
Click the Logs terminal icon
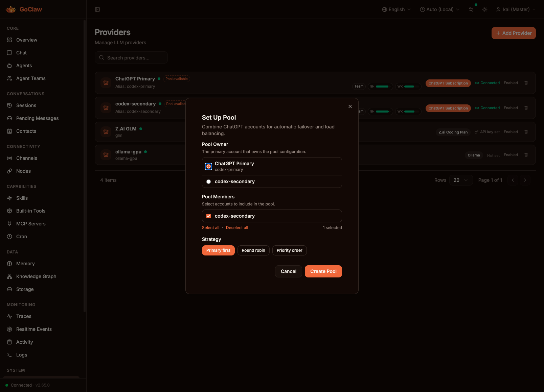point(9,355)
